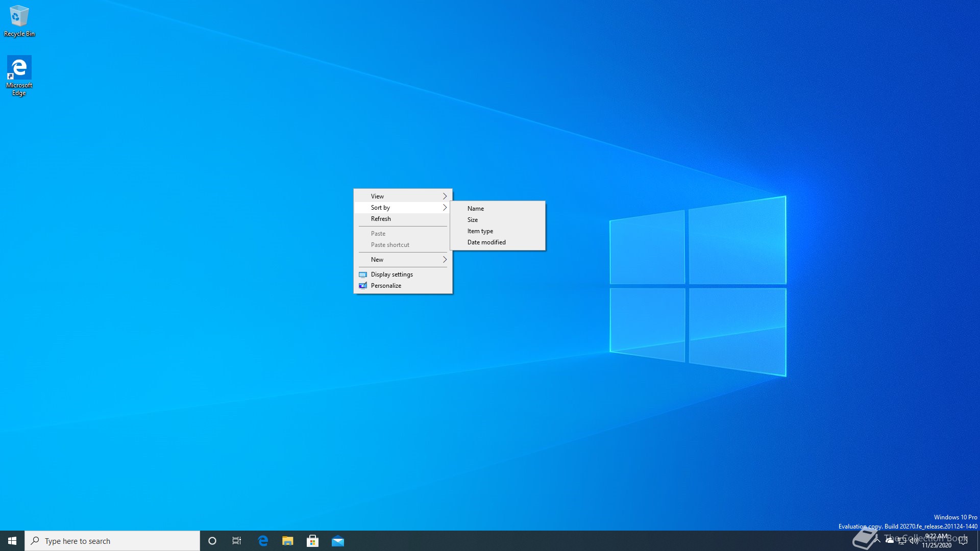Open the Action Center notifications icon
Screen dimensions: 980x551
point(963,541)
